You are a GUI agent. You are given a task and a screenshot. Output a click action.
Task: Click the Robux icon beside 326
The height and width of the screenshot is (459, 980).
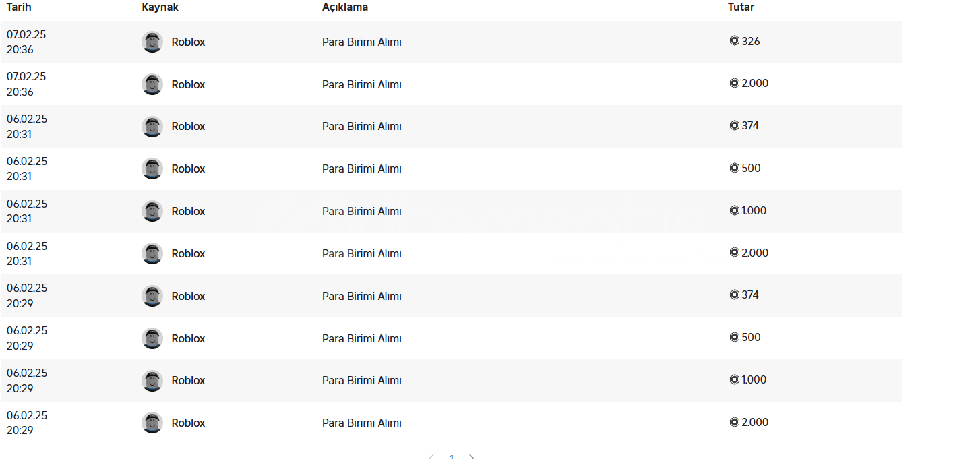[x=734, y=41]
